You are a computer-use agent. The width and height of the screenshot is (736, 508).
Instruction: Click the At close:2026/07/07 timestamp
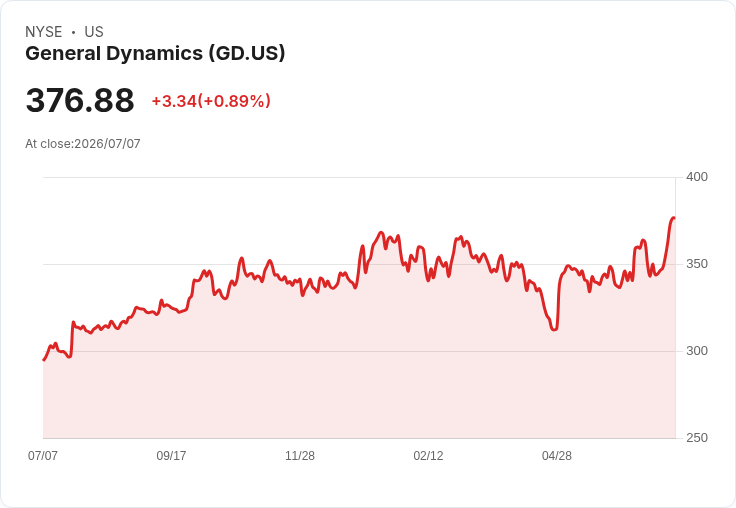pyautogui.click(x=83, y=144)
